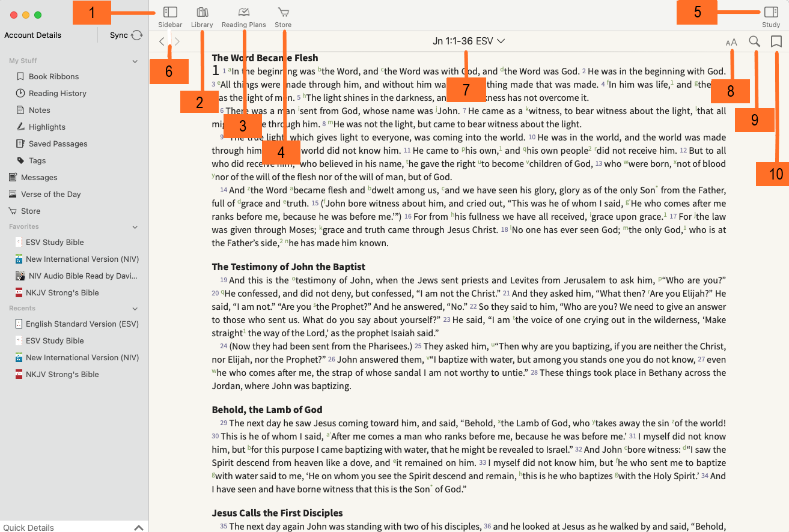
Task: Open ESV Study Bible under Recents
Action: point(55,340)
